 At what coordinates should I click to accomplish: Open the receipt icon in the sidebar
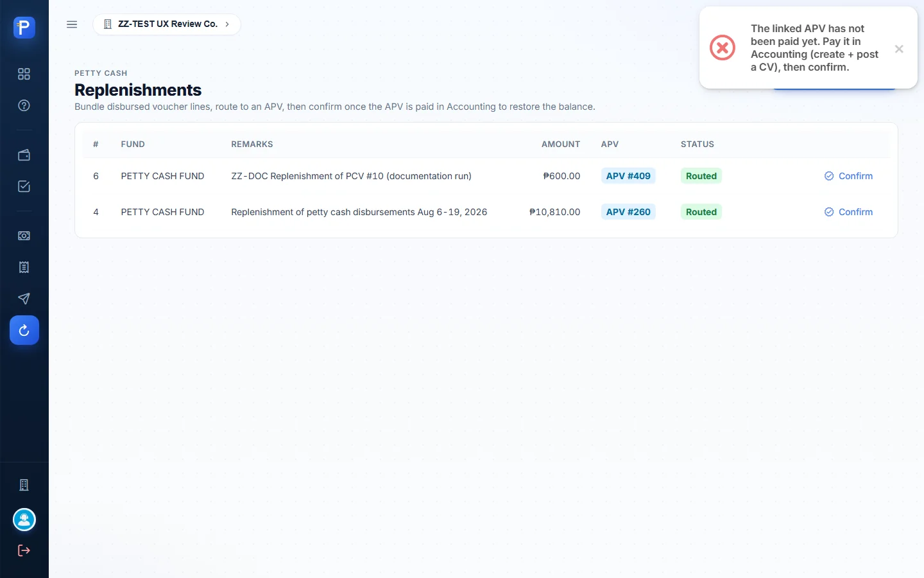pyautogui.click(x=24, y=267)
